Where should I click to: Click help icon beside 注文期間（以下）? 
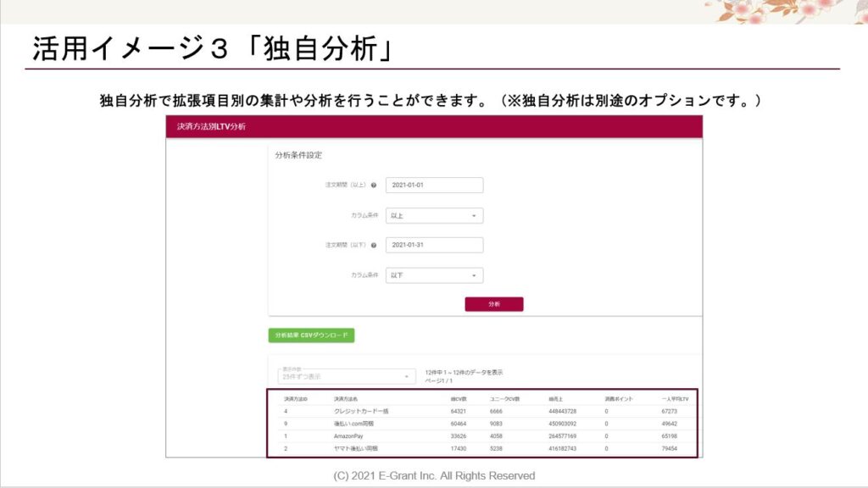(x=374, y=246)
